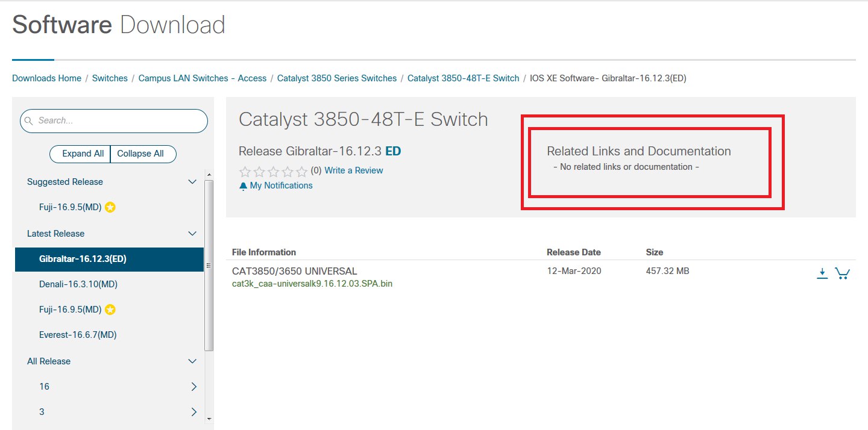
Task: Click the sidebar scrollbar thumb
Action: 209,265
